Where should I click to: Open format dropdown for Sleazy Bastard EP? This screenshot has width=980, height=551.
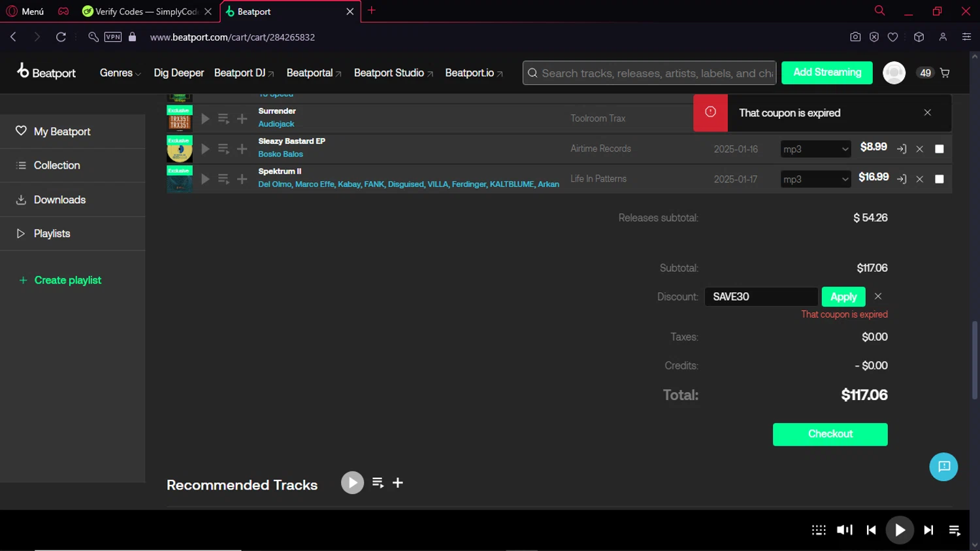(815, 149)
